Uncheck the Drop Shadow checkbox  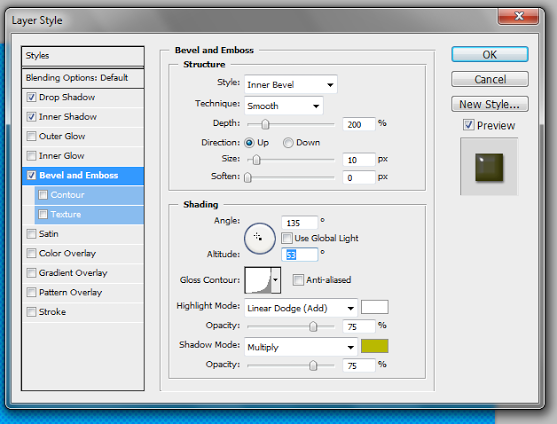[31, 97]
